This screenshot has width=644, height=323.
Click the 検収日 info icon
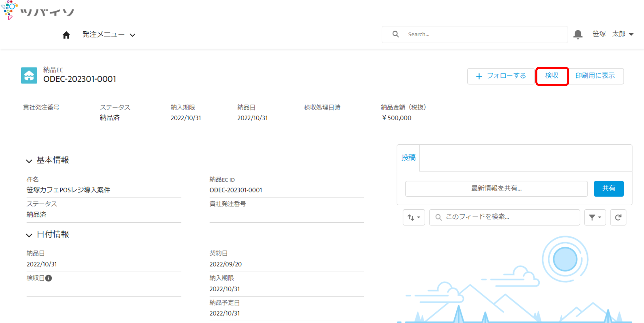click(49, 278)
